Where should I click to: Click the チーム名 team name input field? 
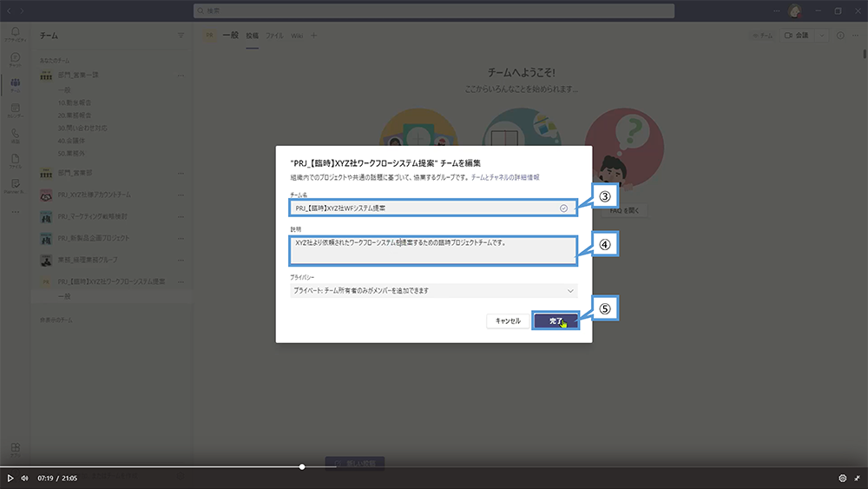point(425,208)
